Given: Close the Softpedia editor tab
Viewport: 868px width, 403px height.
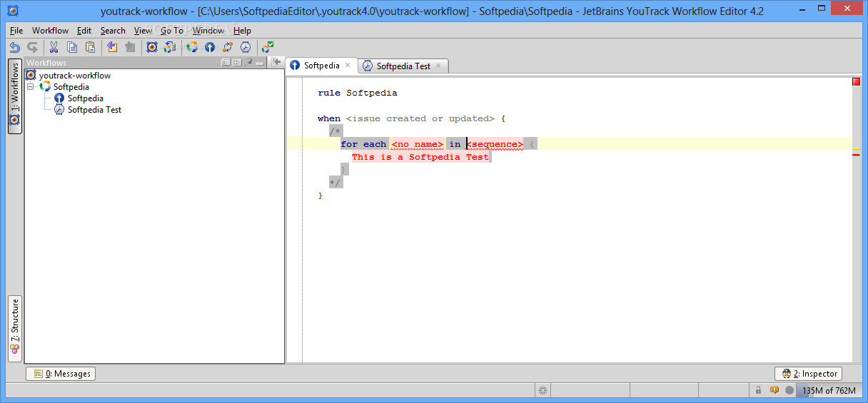Looking at the screenshot, I should tap(348, 65).
